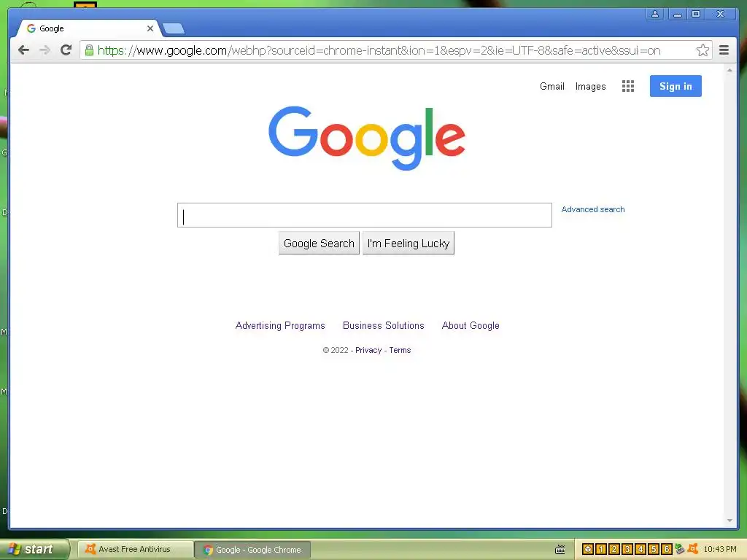
Task: Select Google Chrome taskbar button
Action: pyautogui.click(x=252, y=550)
